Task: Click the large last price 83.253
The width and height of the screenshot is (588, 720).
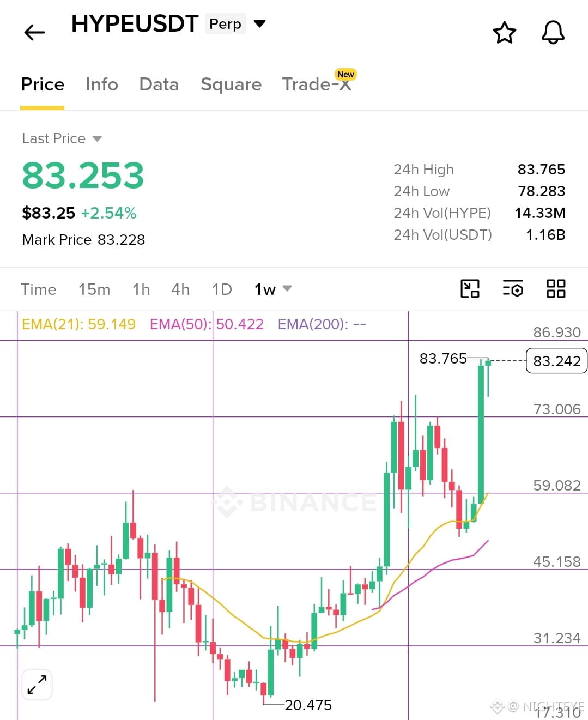Action: point(83,176)
